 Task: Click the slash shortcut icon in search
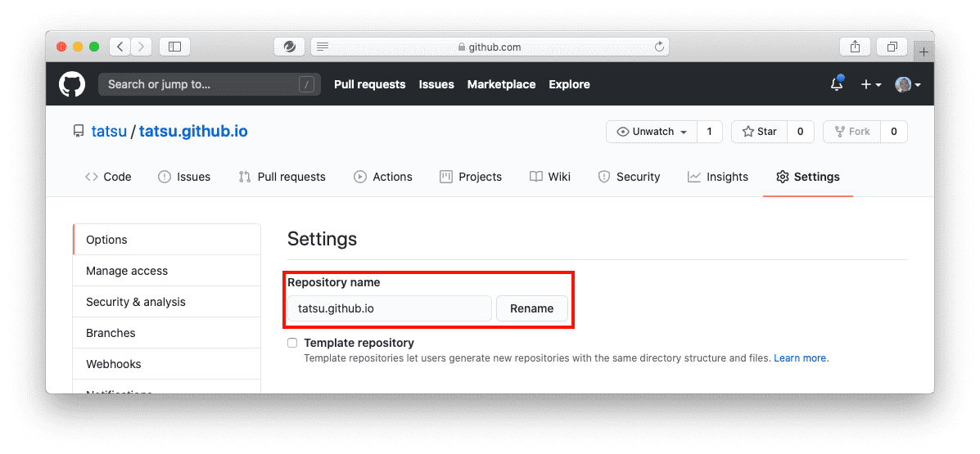coord(306,84)
